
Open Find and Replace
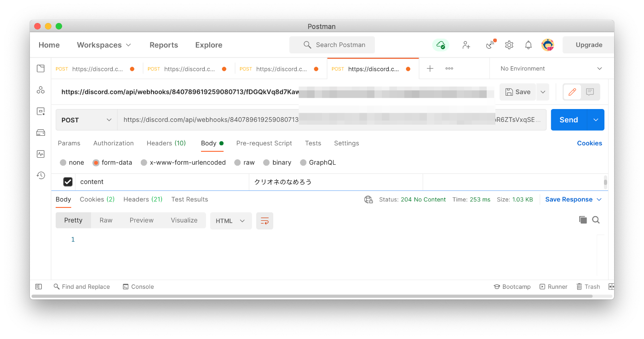82,287
